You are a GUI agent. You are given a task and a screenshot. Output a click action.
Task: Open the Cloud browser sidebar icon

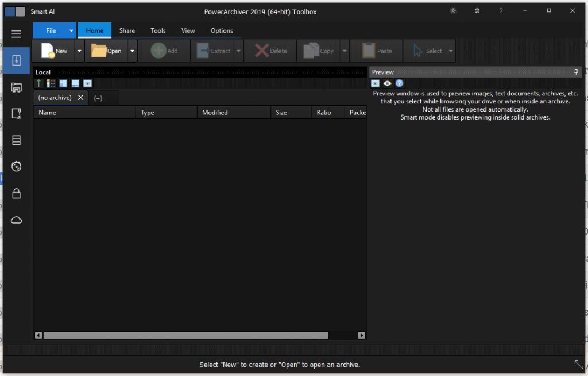(16, 220)
